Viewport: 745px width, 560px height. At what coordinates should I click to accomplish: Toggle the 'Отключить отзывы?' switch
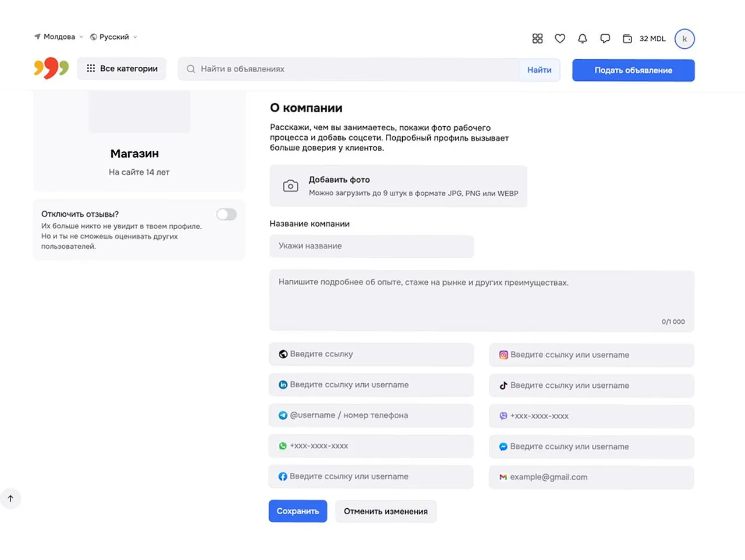click(x=226, y=215)
